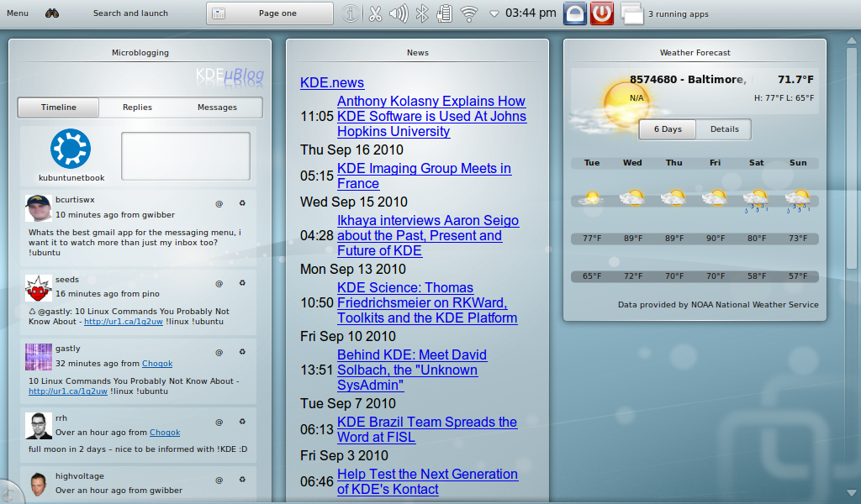Select the Page one activity button
861x504 pixels.
[x=270, y=13]
